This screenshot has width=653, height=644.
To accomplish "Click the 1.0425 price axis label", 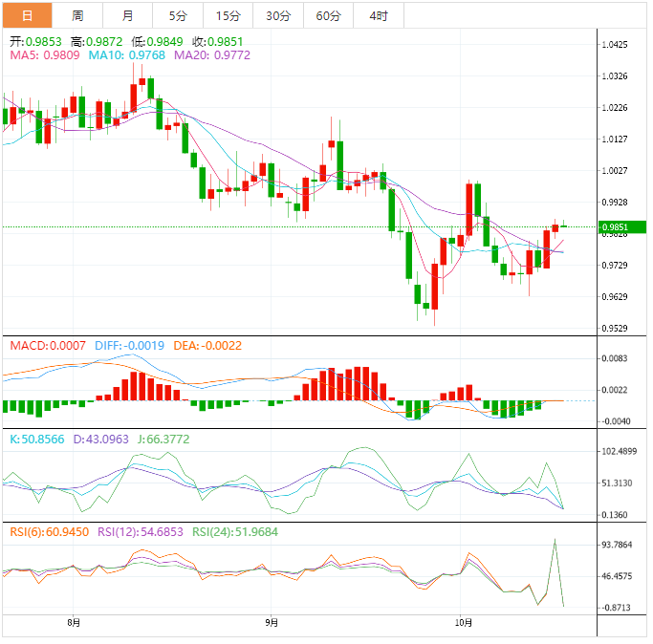I will [x=615, y=45].
